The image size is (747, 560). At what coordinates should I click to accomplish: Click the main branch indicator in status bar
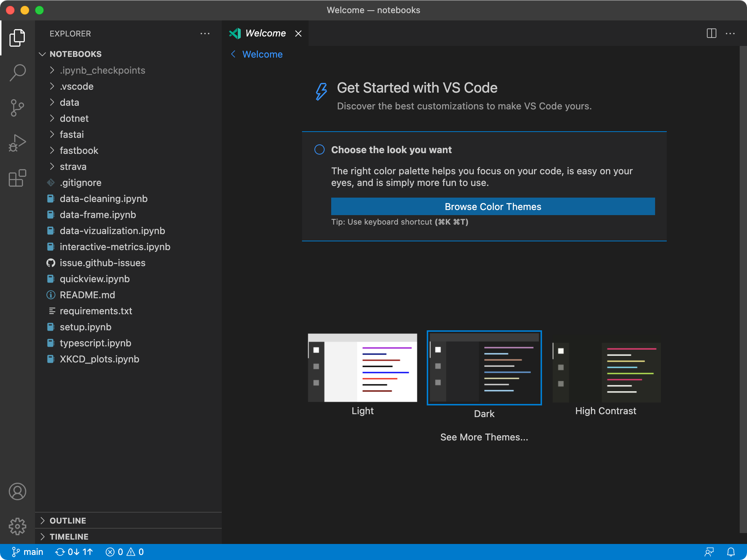click(27, 552)
